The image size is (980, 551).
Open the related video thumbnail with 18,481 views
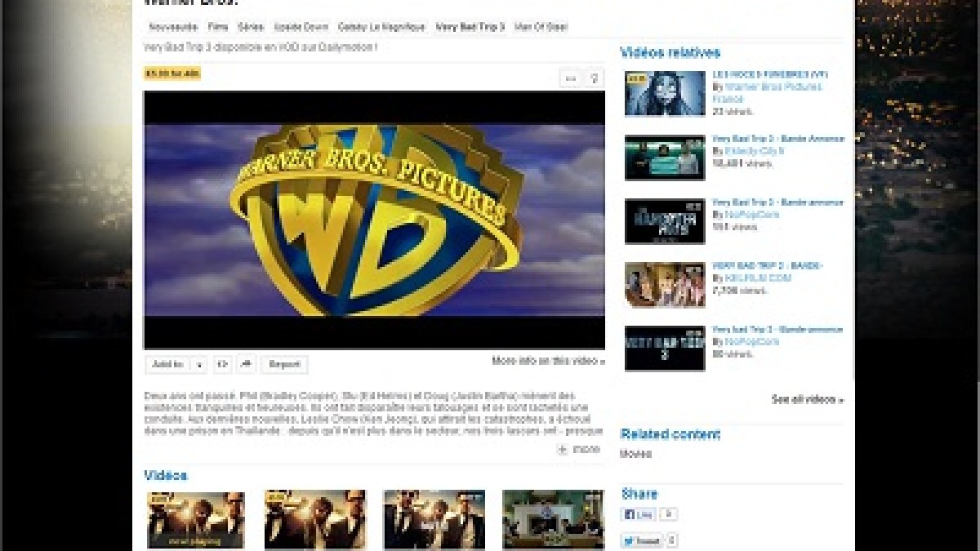pyautogui.click(x=665, y=158)
